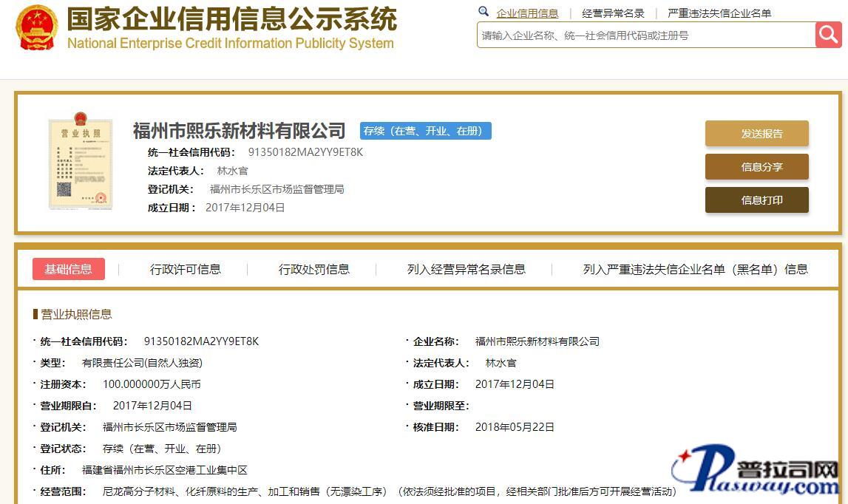
Task: Open the 列入经营异常名录信息 tab
Action: tap(466, 269)
